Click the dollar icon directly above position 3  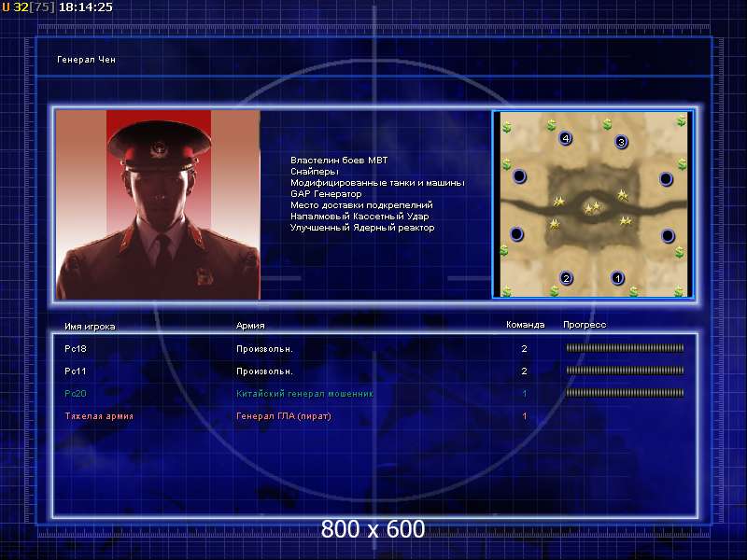[x=607, y=124]
